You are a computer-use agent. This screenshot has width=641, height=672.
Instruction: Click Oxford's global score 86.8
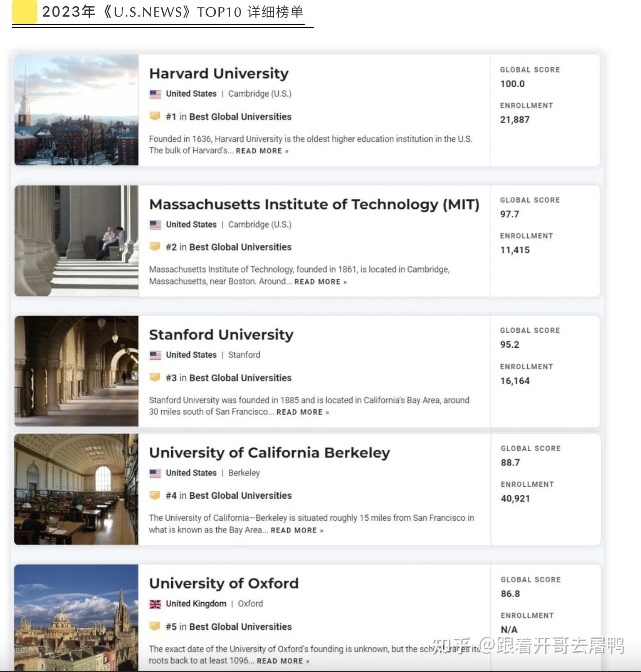coord(511,594)
